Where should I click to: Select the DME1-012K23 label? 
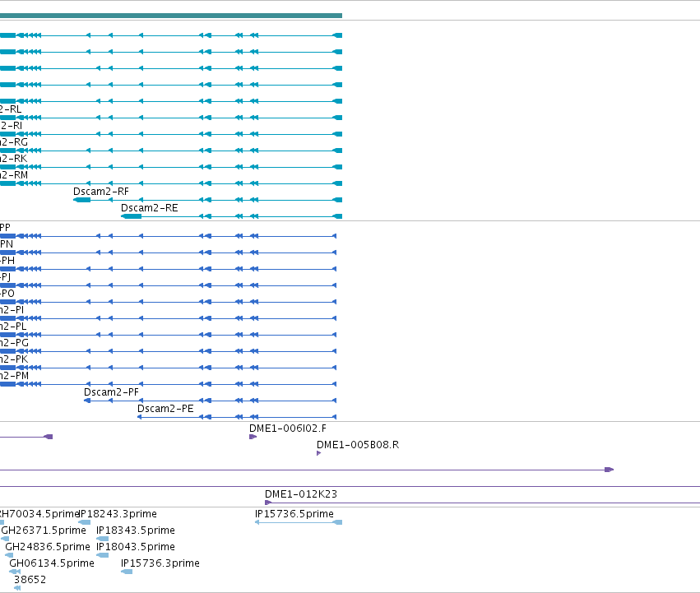click(301, 494)
